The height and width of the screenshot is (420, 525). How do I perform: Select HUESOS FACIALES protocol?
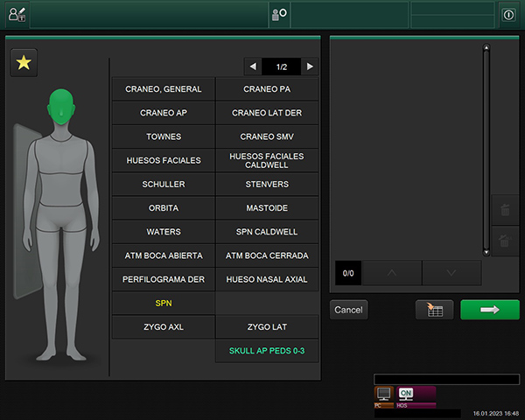pos(164,160)
